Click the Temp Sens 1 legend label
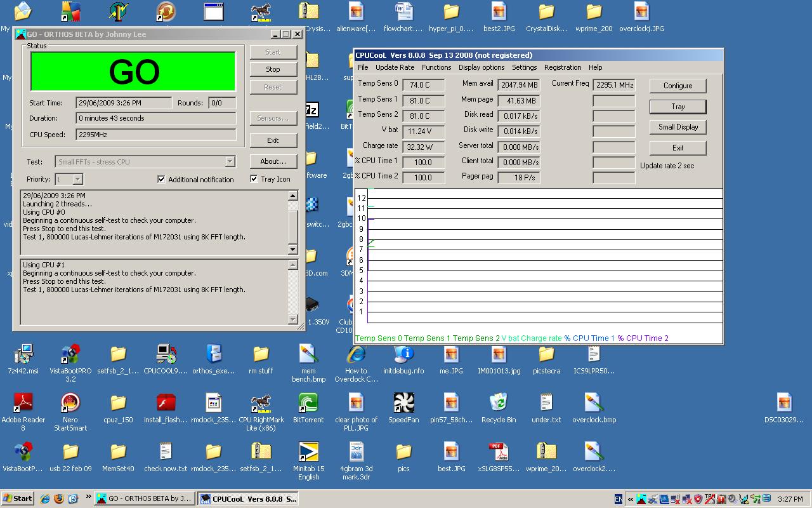Viewport: 812px width, 508px height. pos(427,338)
